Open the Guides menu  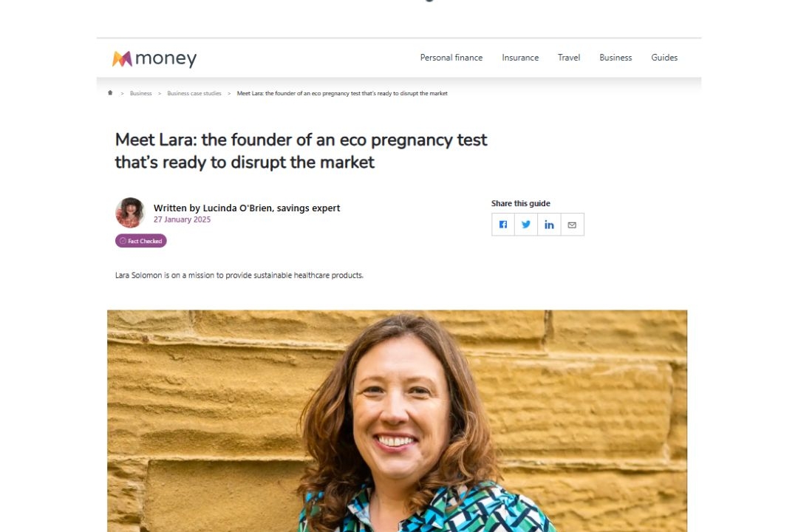pyautogui.click(x=664, y=58)
